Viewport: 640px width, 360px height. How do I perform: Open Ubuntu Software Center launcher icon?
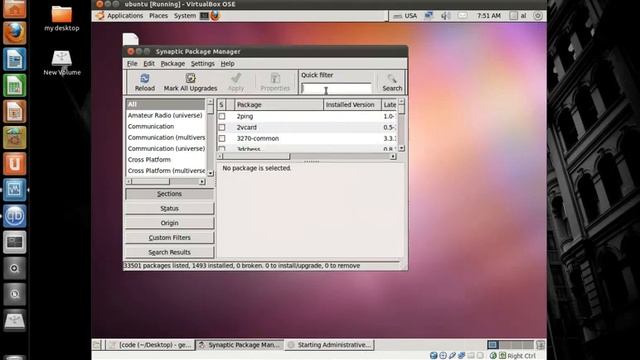click(x=14, y=138)
